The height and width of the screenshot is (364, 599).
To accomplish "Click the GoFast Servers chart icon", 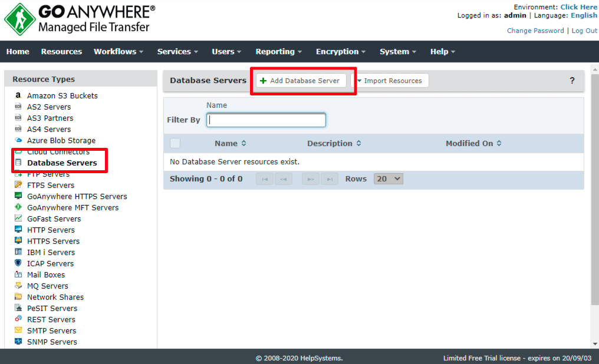I will point(18,219).
